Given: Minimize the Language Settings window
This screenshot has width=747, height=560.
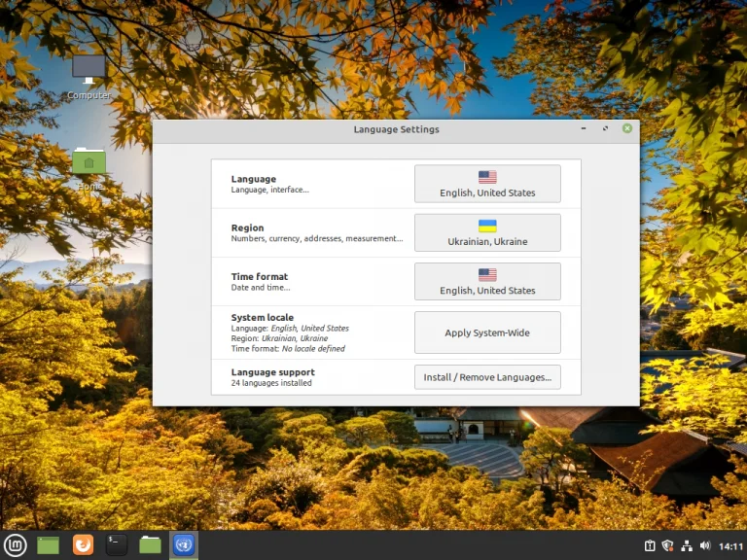Looking at the screenshot, I should point(584,128).
